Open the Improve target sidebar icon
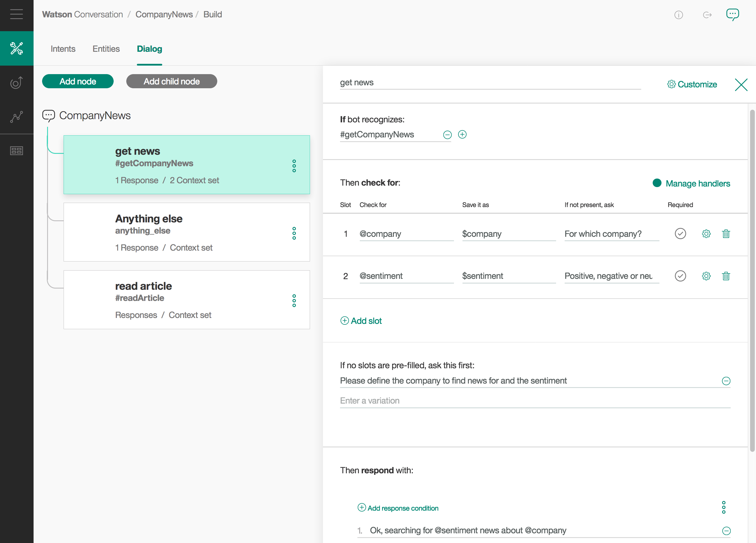 17,83
